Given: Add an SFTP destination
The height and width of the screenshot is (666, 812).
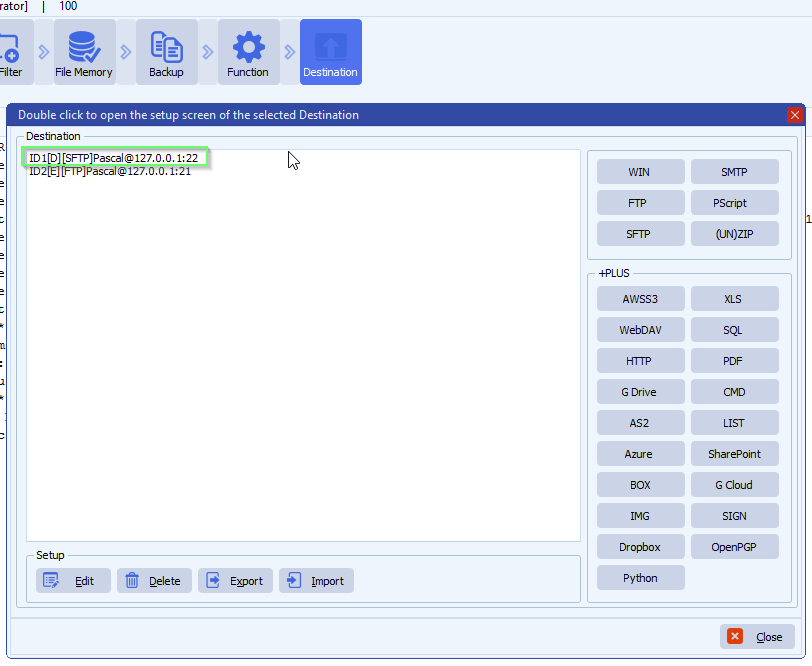Looking at the screenshot, I should click(641, 234).
